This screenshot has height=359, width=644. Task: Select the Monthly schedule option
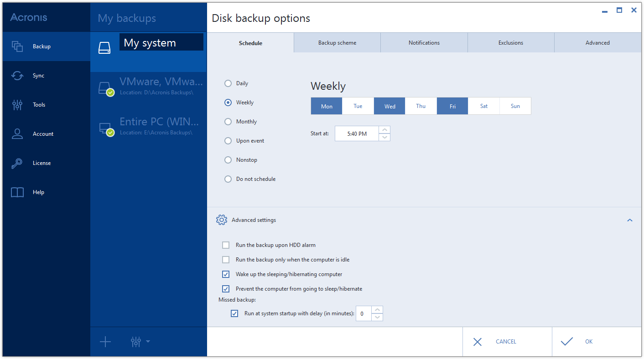tap(228, 121)
